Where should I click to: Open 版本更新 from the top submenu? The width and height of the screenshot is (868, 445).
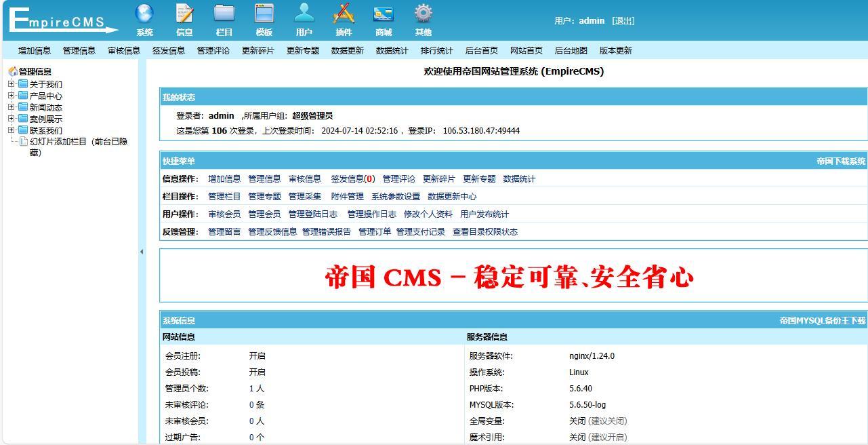tap(616, 51)
